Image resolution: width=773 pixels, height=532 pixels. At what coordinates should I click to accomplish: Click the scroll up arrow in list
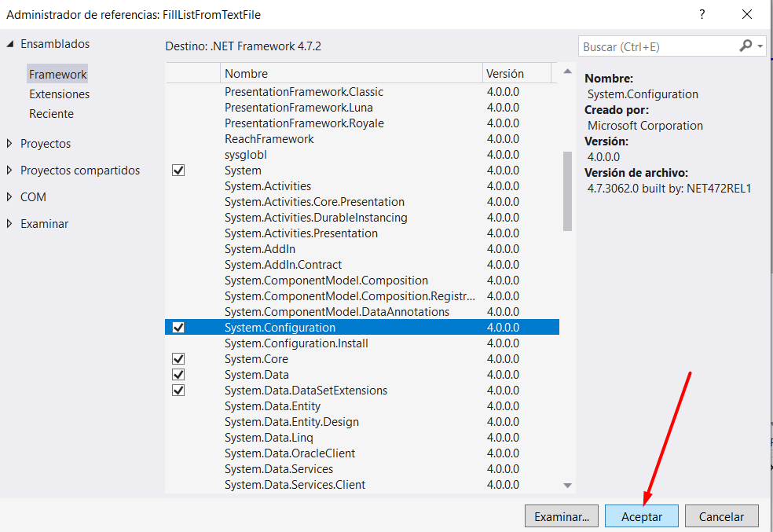[567, 73]
